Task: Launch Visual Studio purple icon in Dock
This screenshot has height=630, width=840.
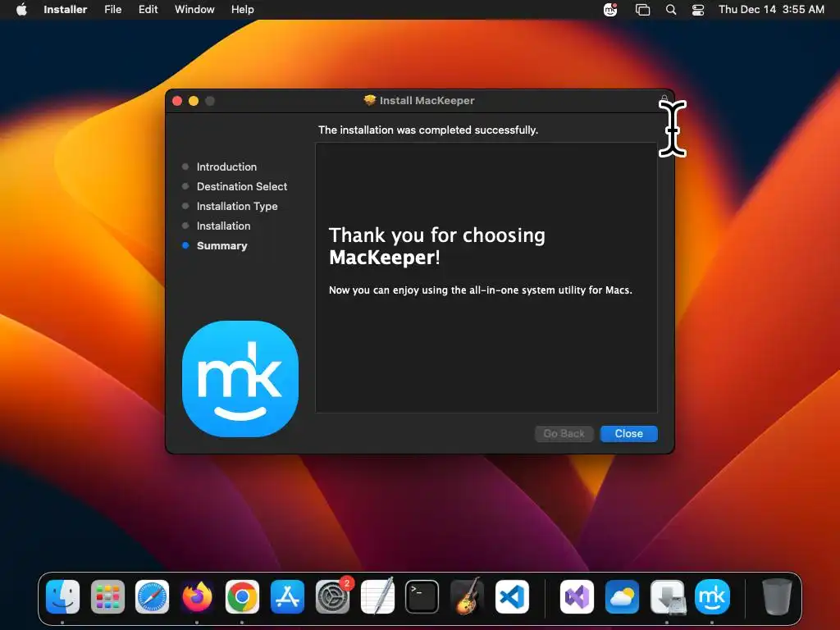Action: click(577, 596)
